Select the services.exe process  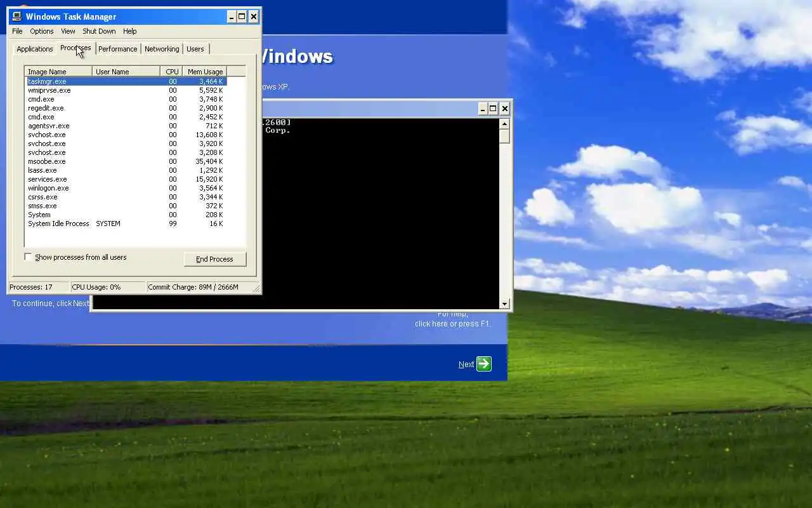point(126,179)
